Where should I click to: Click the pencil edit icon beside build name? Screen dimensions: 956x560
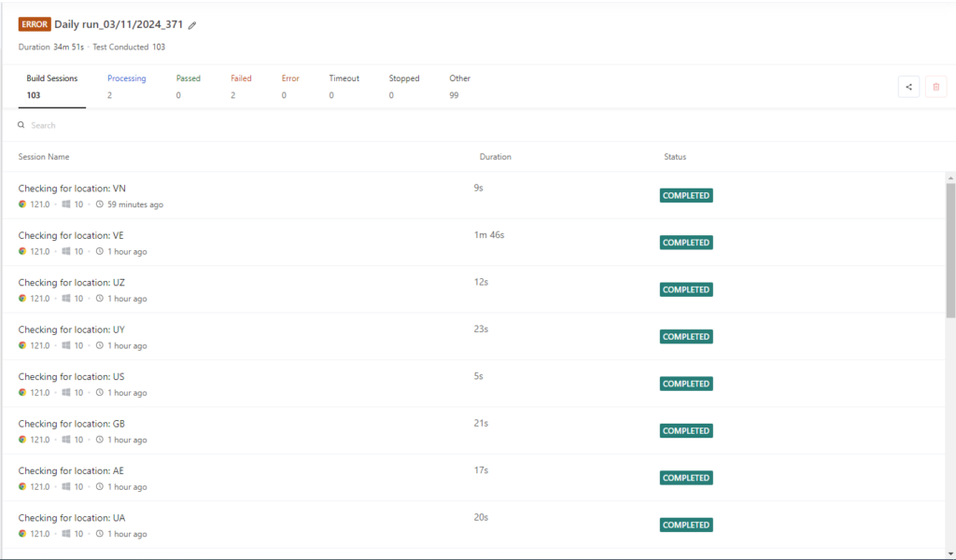click(x=192, y=25)
